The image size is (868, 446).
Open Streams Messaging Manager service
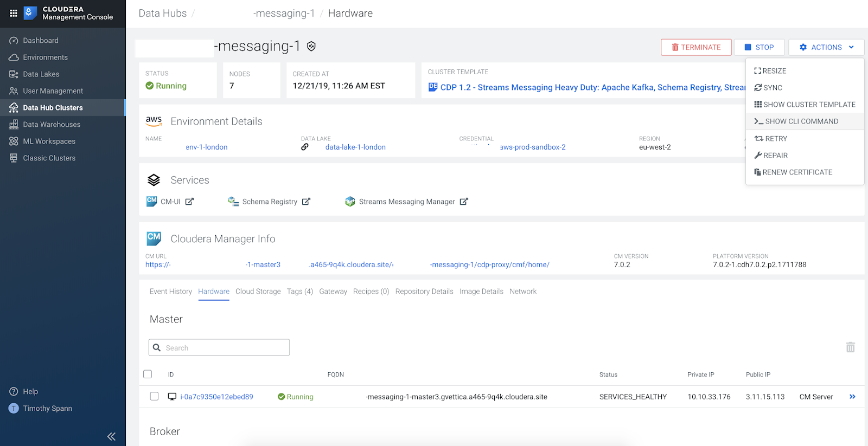[407, 202]
